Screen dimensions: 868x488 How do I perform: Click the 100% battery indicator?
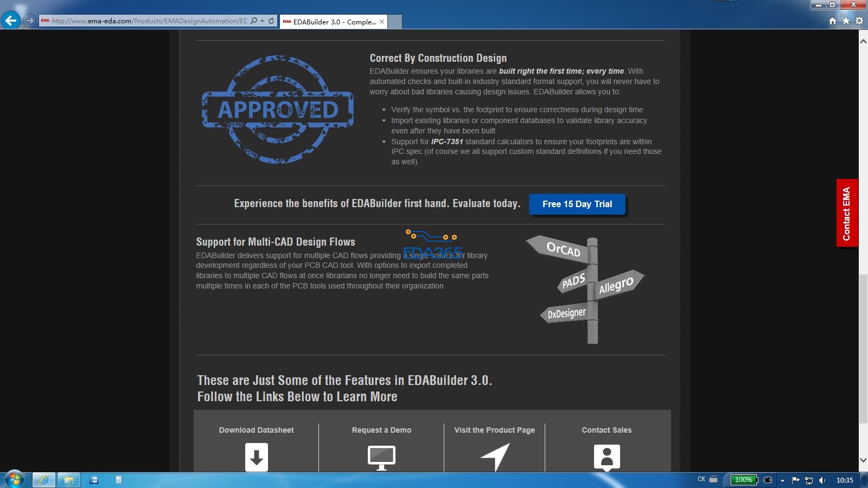pos(744,480)
